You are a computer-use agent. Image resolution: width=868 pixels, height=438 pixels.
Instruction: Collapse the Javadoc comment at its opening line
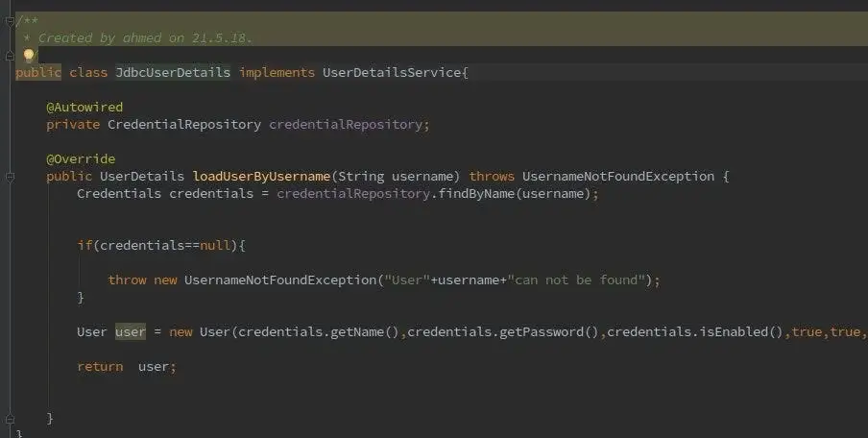[10, 21]
